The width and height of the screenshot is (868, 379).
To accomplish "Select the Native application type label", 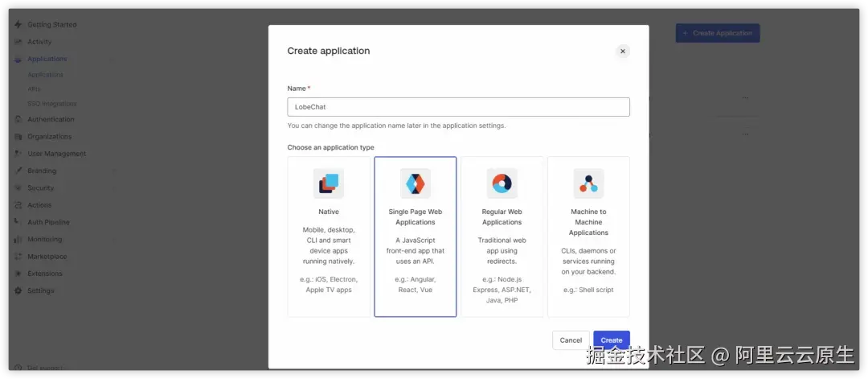I will [x=328, y=212].
